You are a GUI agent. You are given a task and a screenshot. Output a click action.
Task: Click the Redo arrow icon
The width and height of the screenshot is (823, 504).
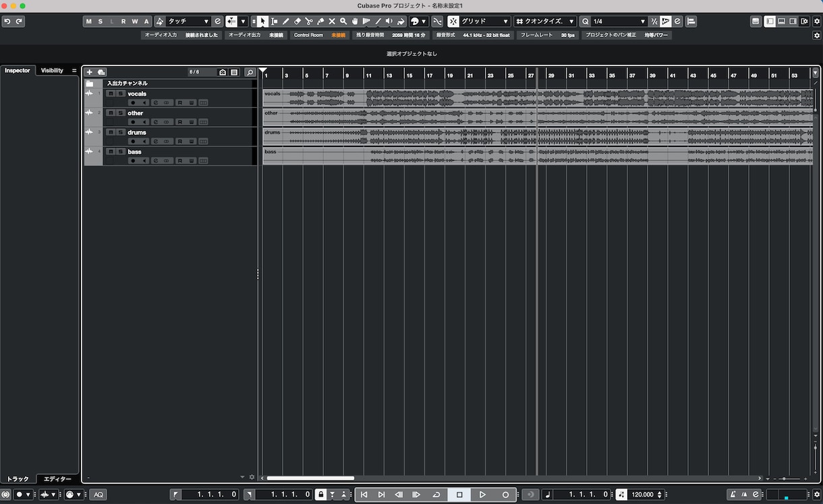point(18,22)
